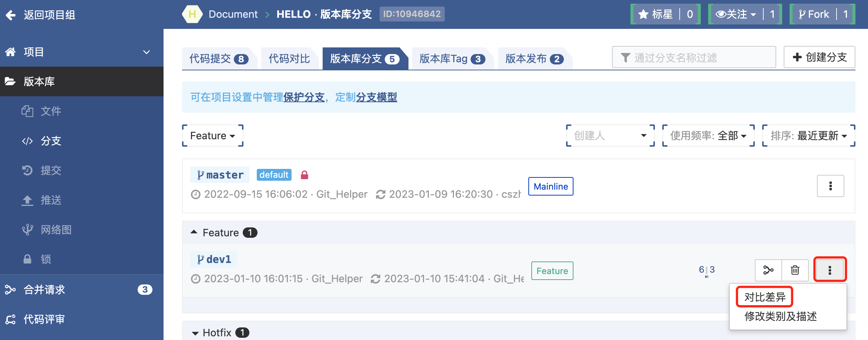Open the three-dot menu for dev1 branch

click(830, 270)
